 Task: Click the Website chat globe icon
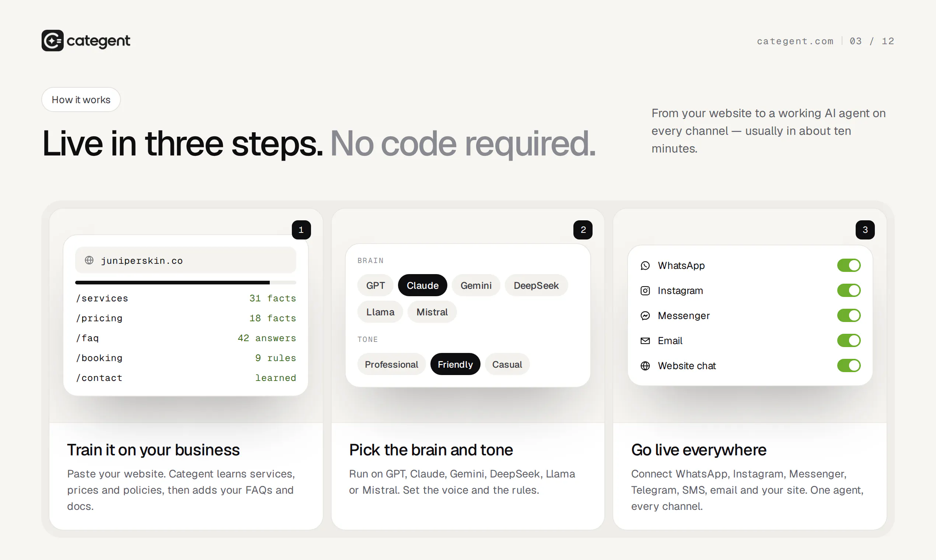(x=645, y=366)
